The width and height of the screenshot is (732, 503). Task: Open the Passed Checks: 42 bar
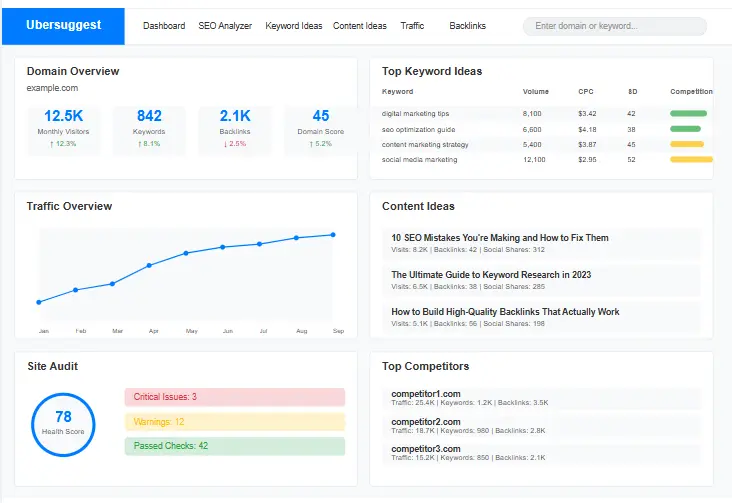[x=235, y=446]
